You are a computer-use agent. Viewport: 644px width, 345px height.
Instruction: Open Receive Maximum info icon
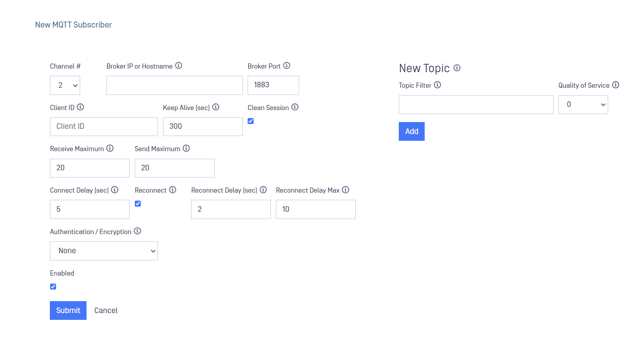pos(110,148)
